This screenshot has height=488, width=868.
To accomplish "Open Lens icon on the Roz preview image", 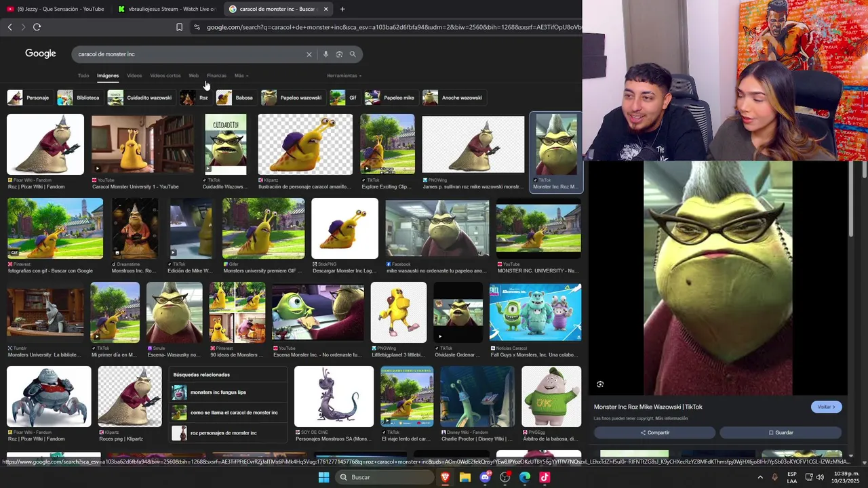I will point(600,384).
